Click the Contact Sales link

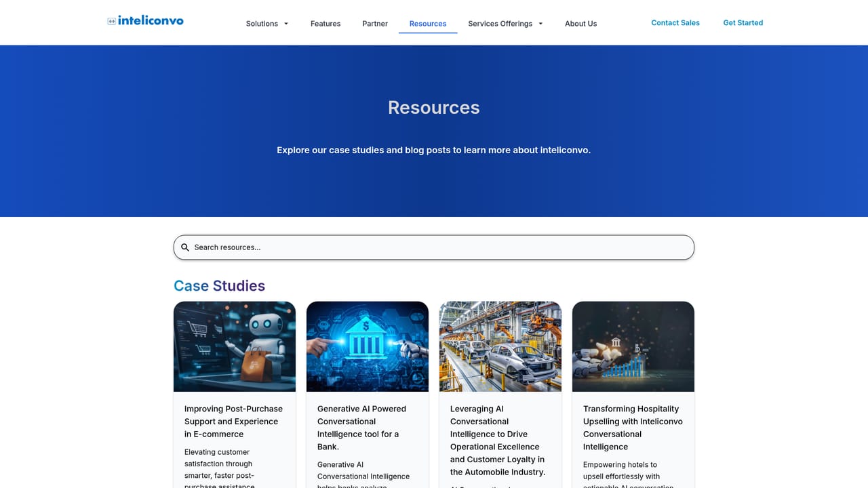tap(675, 23)
